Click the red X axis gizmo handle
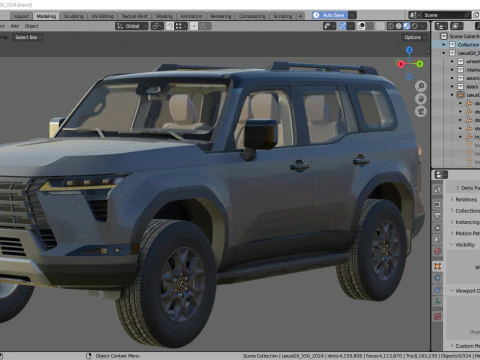 (x=401, y=64)
